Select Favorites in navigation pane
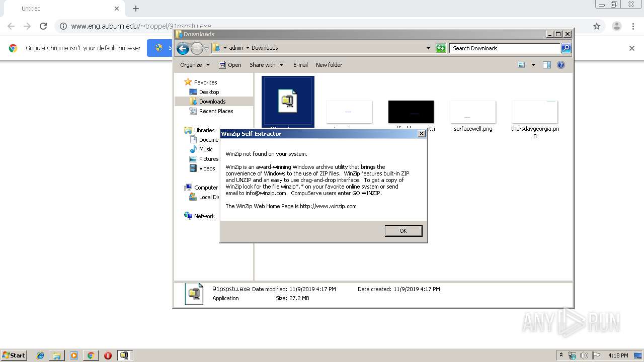 [201, 82]
